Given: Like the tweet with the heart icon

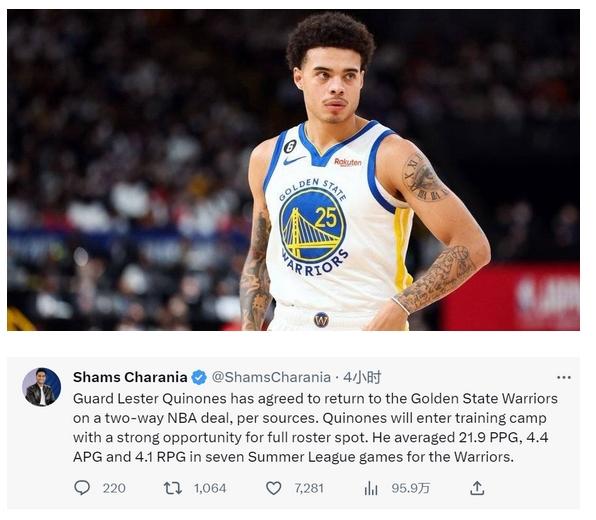Looking at the screenshot, I should [x=273, y=488].
